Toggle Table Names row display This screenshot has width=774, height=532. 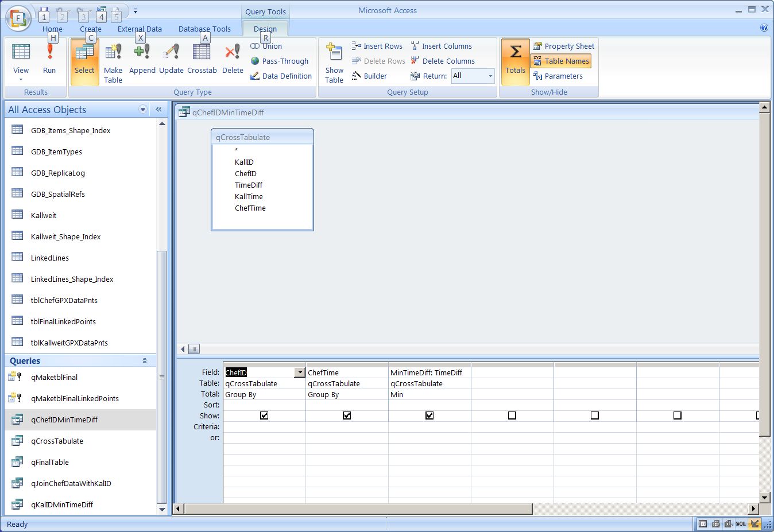coord(561,61)
